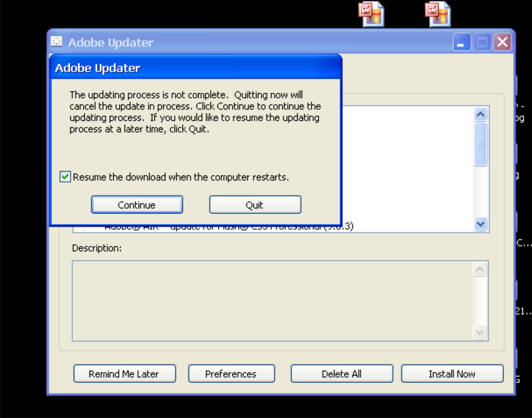Click the Delete All button
The width and height of the screenshot is (532, 418).
pyautogui.click(x=342, y=374)
